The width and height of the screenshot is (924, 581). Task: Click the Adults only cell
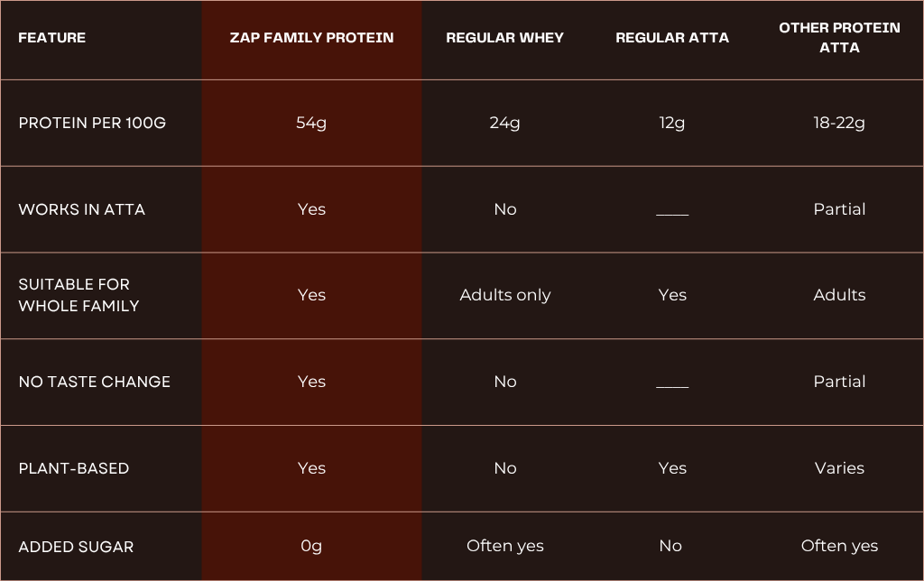[x=504, y=295]
